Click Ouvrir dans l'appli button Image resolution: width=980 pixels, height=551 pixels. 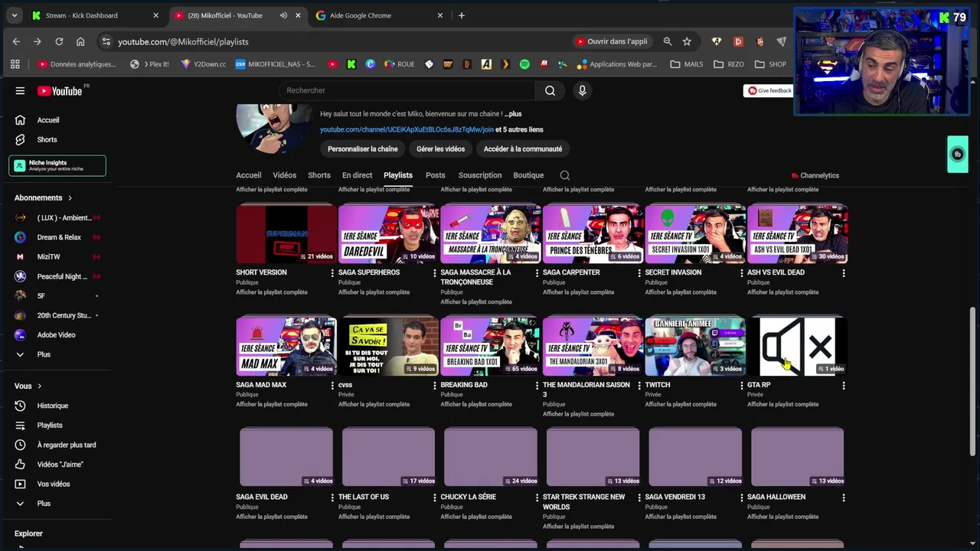(x=612, y=41)
